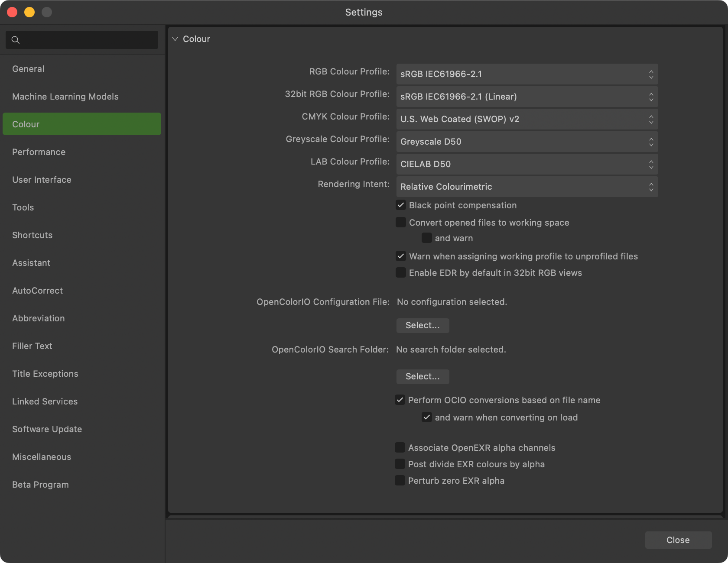Enable EDR by default in 32bit RGB views
Screen dimensions: 728x563
(x=401, y=273)
